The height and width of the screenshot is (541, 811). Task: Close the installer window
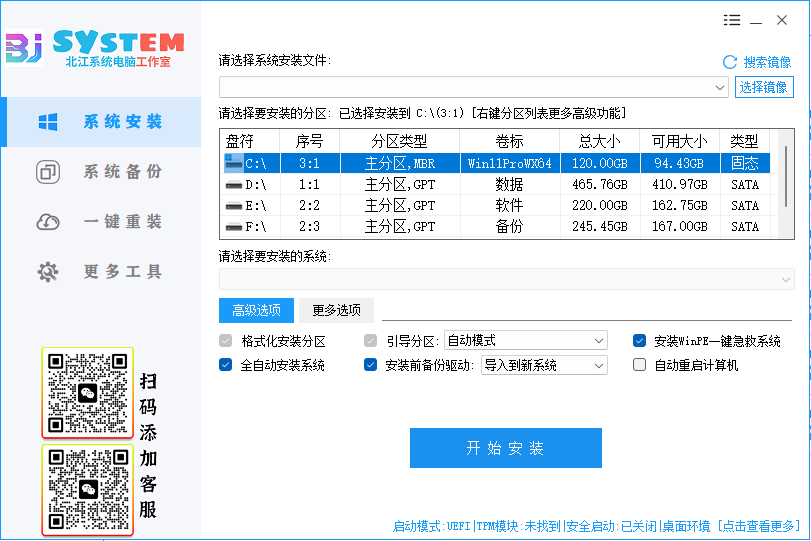(782, 20)
